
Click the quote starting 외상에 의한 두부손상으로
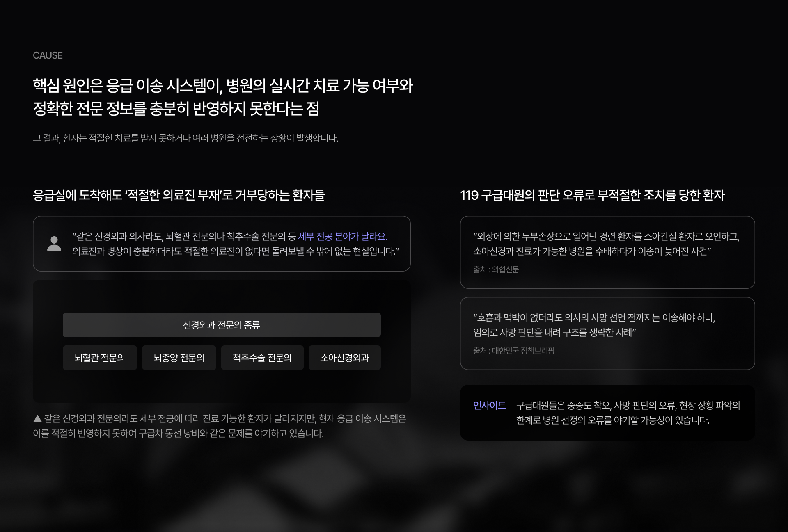click(606, 244)
